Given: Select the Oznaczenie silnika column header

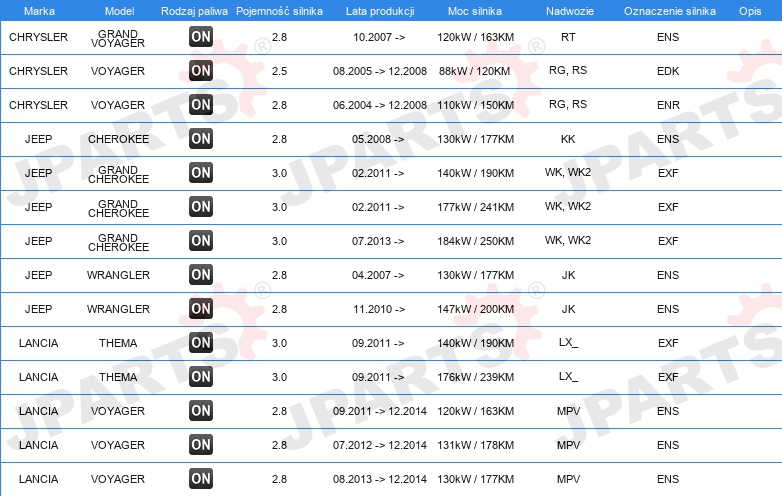Looking at the screenshot, I should pos(670,11).
